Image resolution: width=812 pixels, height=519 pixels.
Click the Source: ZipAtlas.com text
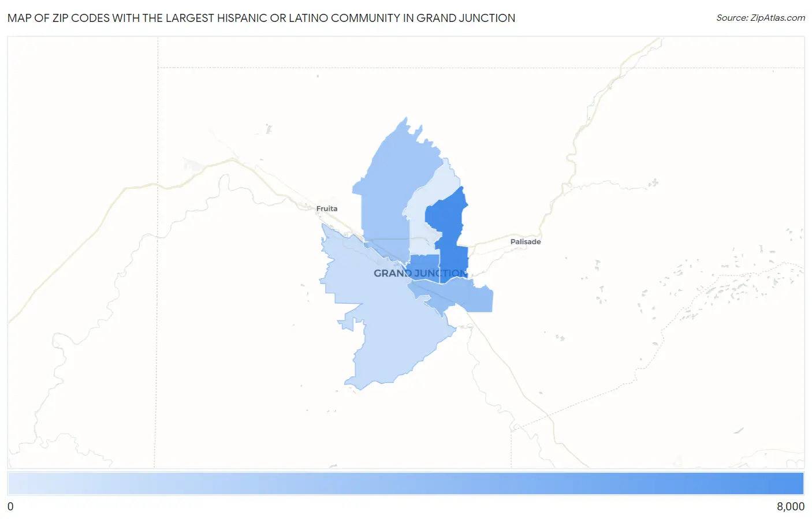(761, 18)
